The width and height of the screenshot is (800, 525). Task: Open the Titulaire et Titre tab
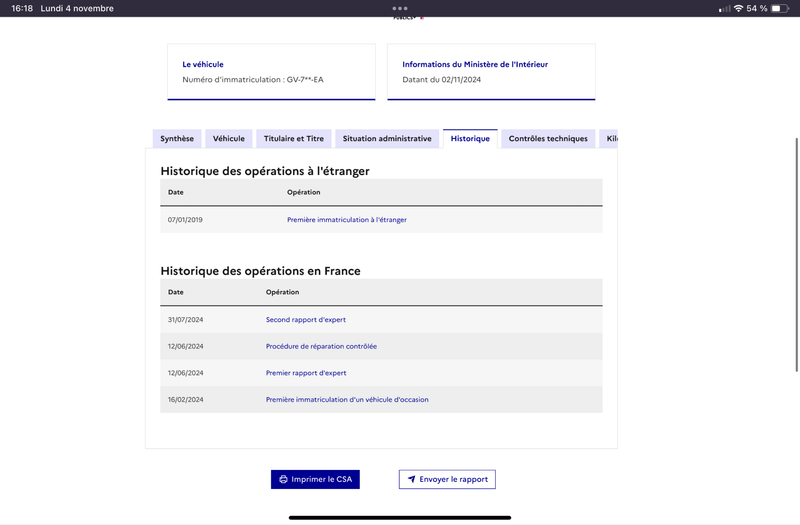coord(294,139)
